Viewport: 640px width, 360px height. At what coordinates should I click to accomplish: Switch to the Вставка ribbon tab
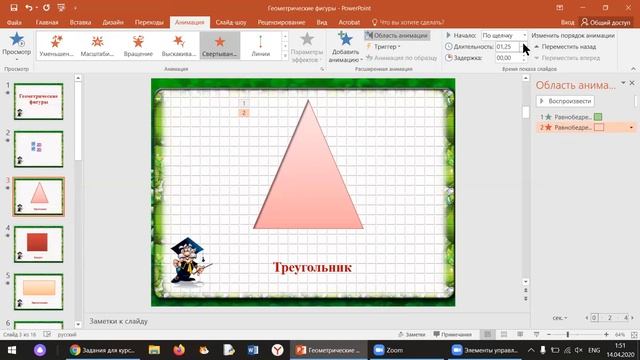point(80,22)
